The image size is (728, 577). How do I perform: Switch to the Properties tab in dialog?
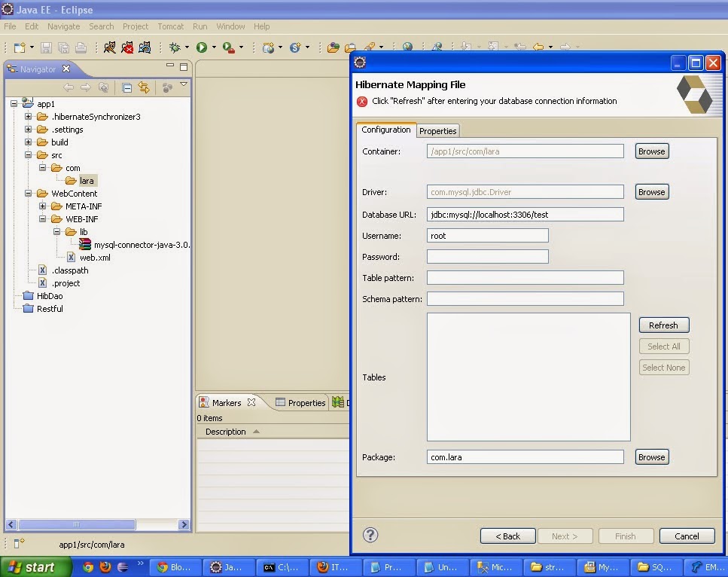tap(438, 131)
